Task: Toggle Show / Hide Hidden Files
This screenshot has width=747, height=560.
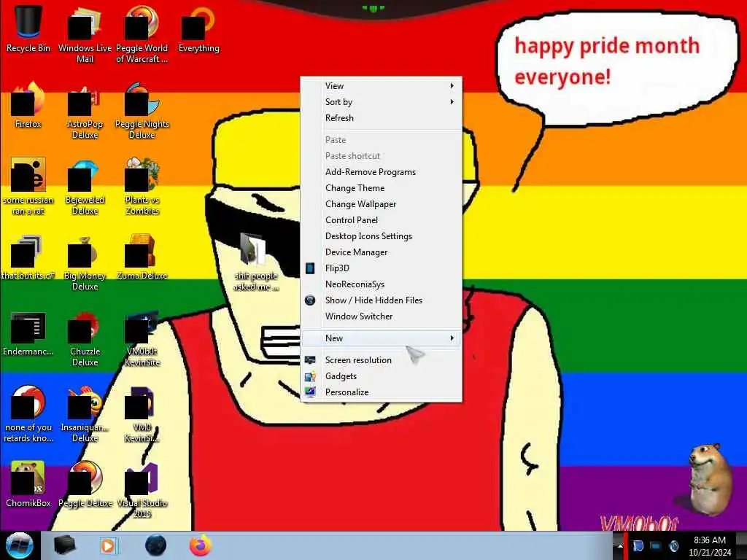Action: (x=381, y=300)
